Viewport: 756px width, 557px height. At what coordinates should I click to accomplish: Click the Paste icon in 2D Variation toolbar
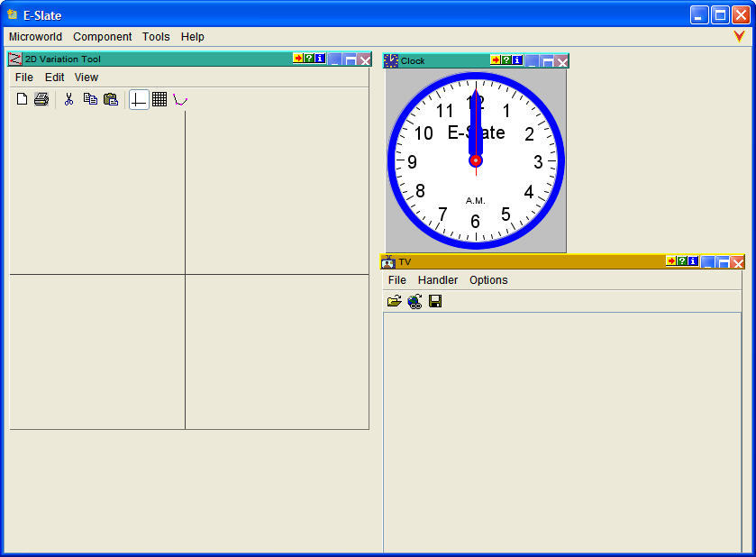[110, 99]
